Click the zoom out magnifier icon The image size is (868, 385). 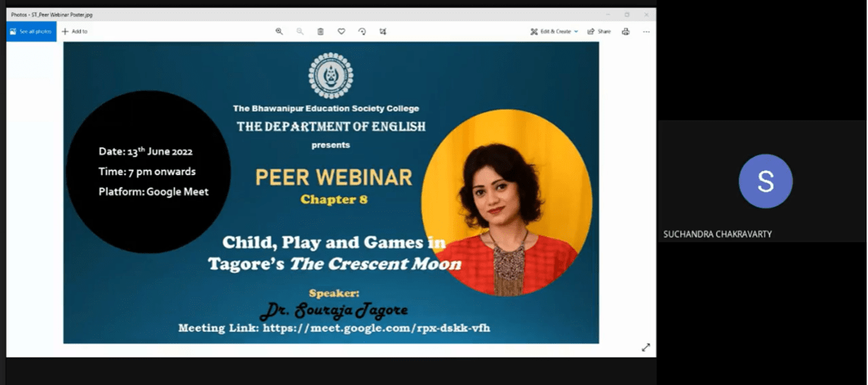[x=300, y=32]
